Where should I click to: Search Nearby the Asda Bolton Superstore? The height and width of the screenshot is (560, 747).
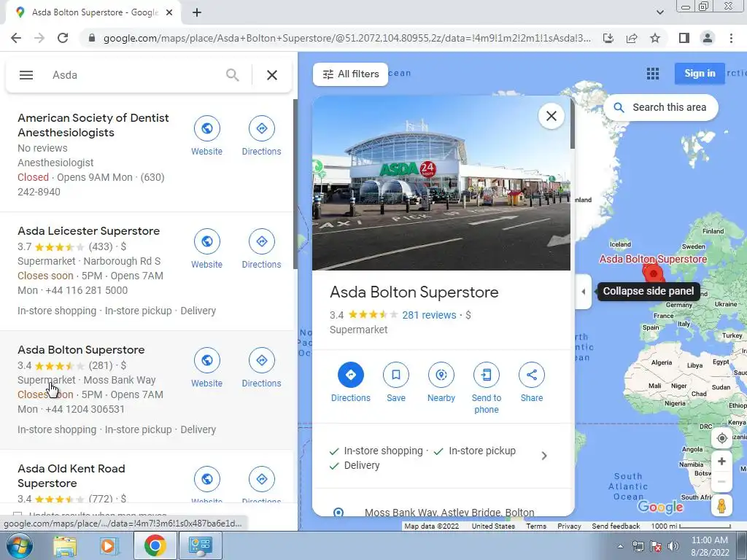[441, 382]
